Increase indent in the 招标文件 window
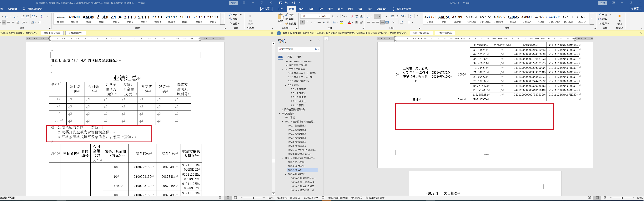The height and width of the screenshot is (201, 644). [28, 16]
